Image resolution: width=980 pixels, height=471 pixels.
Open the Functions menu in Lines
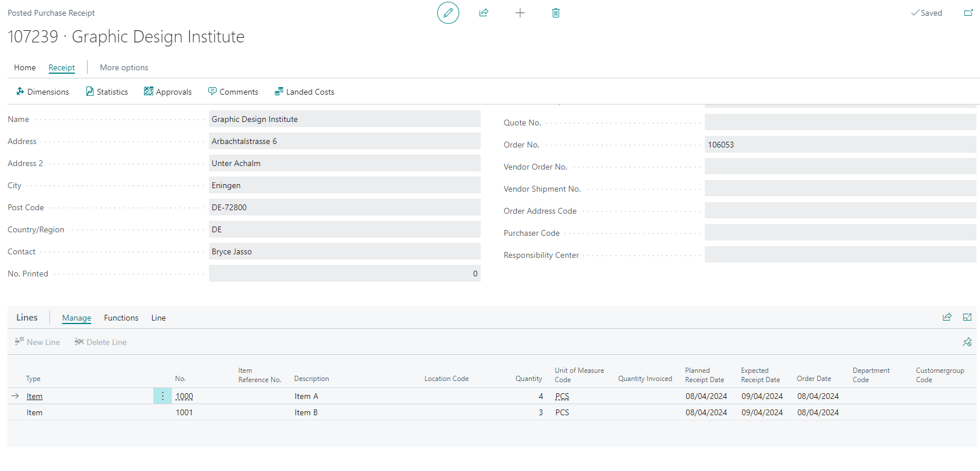point(121,318)
